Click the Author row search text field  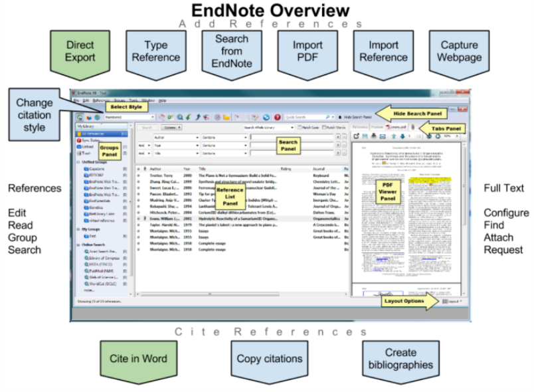pyautogui.click(x=292, y=138)
